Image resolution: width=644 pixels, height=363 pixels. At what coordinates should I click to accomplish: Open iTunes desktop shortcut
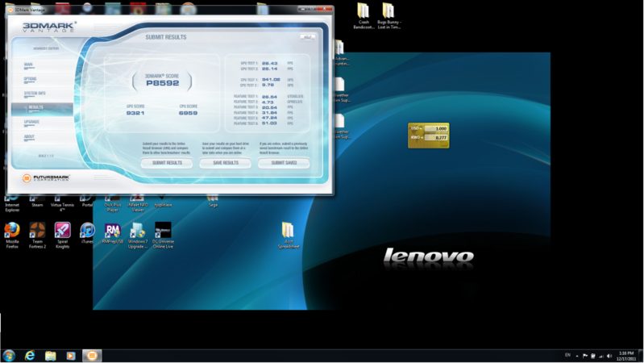(x=87, y=233)
